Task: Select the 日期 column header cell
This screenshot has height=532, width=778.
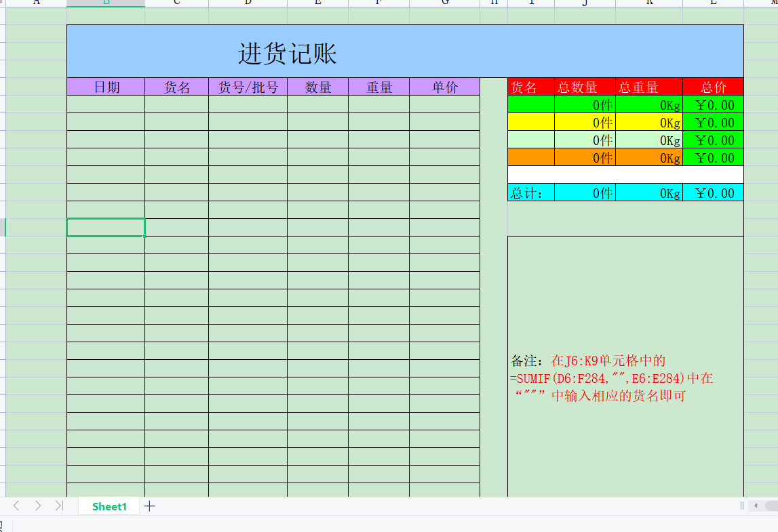Action: 105,87
